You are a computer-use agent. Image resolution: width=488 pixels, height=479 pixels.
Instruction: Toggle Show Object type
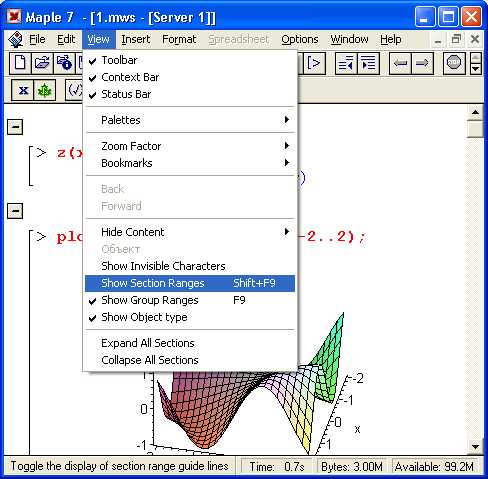pos(191,317)
